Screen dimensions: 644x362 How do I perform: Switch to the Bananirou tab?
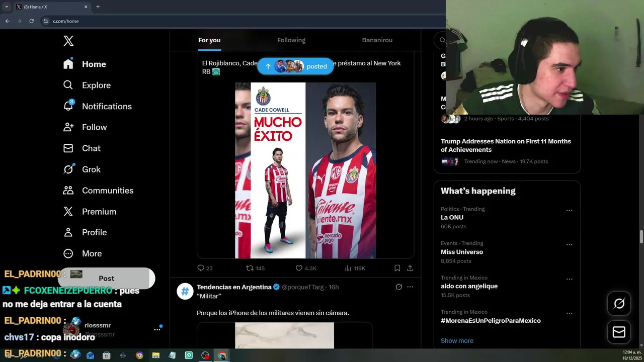pyautogui.click(x=377, y=40)
